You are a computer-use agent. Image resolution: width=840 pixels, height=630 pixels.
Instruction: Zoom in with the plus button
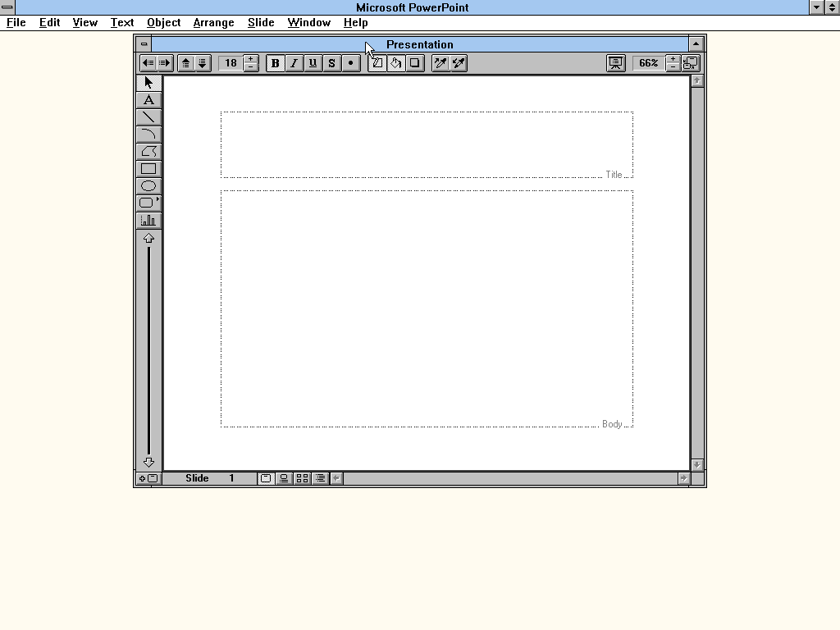tap(673, 59)
